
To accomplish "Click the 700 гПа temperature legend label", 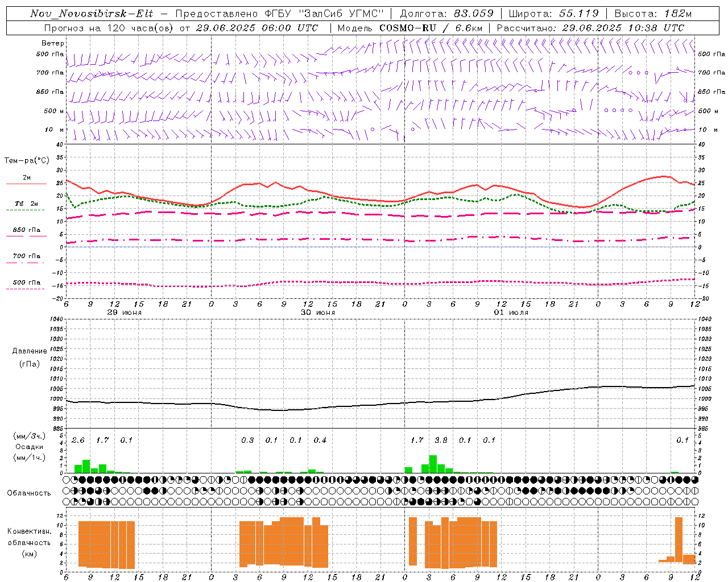I will (x=27, y=256).
